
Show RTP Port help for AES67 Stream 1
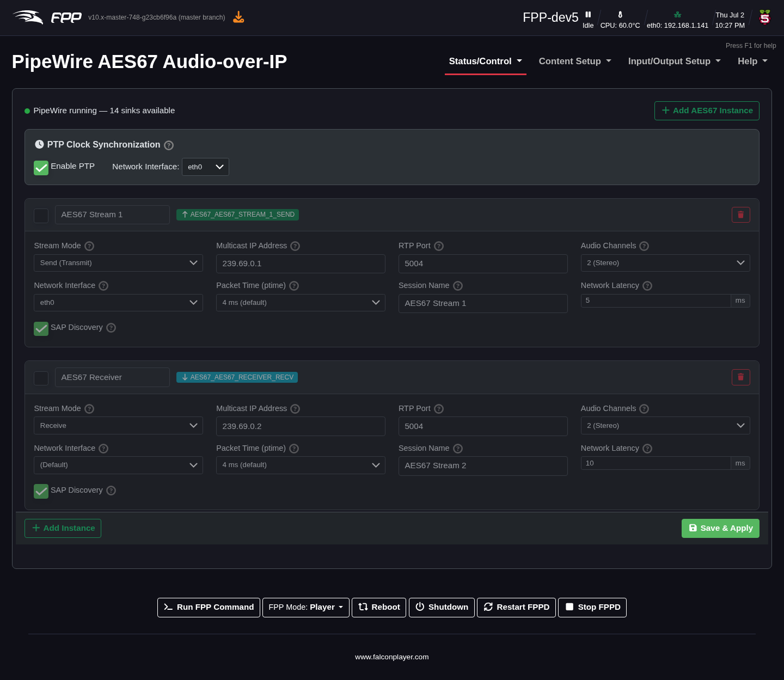pyautogui.click(x=439, y=246)
